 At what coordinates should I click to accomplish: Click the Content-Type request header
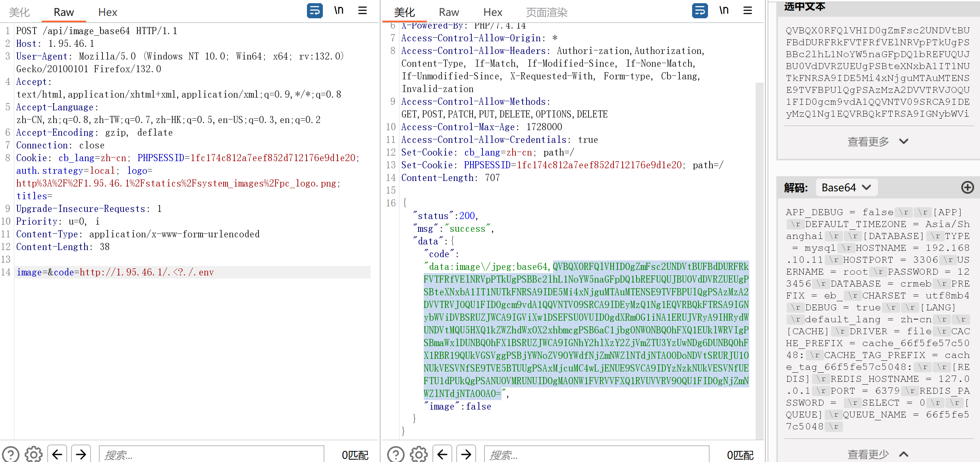(138, 234)
